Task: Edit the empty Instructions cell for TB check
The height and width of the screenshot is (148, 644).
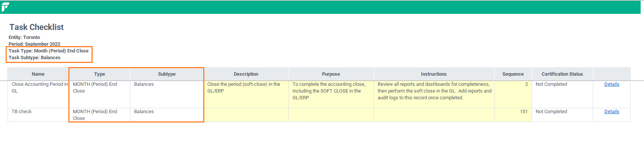Action: point(434,115)
